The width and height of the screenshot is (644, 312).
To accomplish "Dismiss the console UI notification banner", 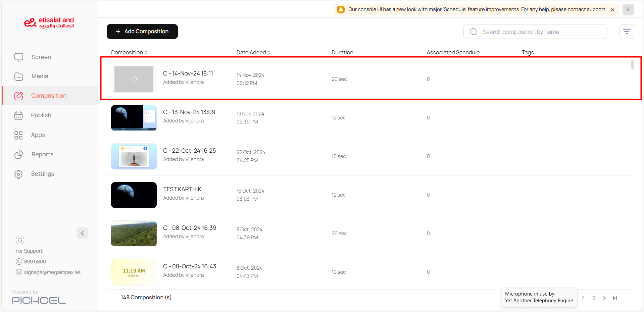I will 612,10.
